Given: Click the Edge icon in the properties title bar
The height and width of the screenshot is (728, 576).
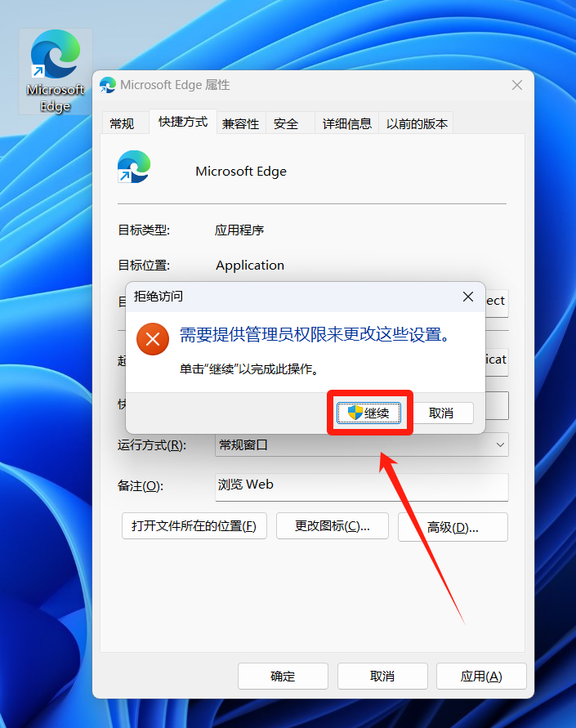Looking at the screenshot, I should pyautogui.click(x=108, y=85).
